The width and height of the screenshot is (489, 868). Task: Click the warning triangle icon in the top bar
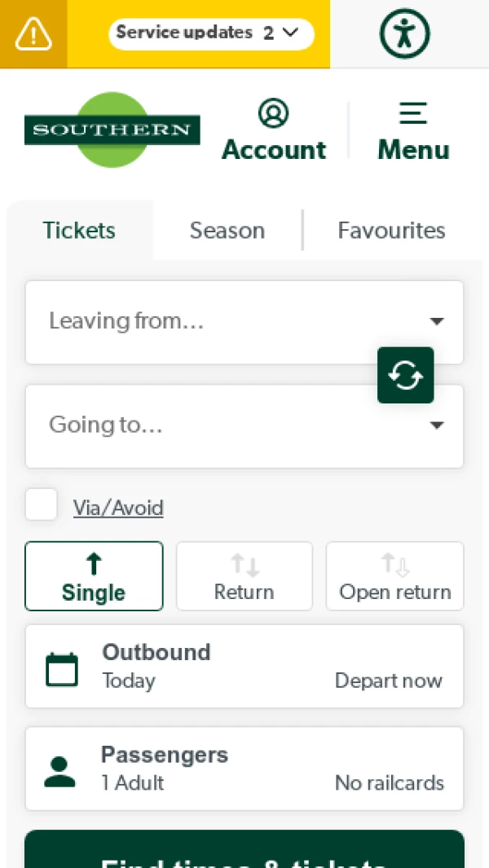[x=33, y=34]
